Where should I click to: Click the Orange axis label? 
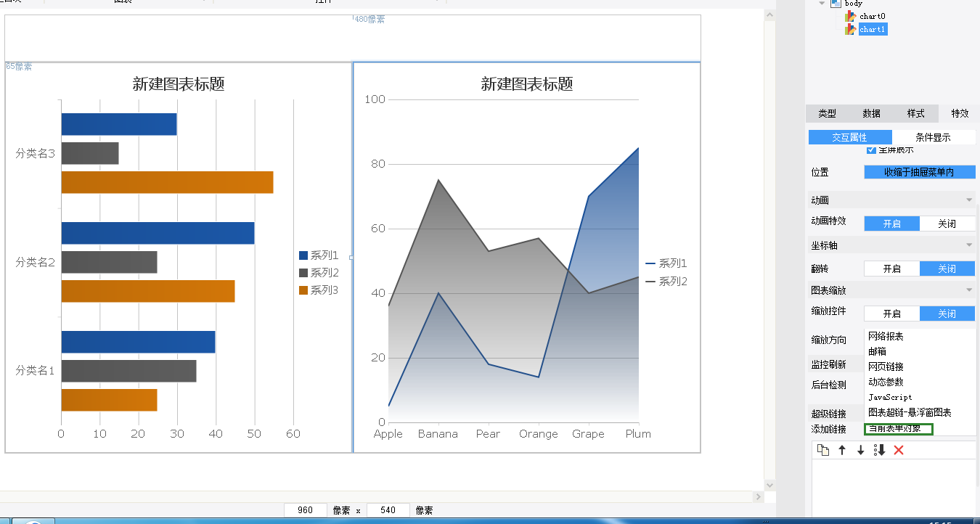539,434
